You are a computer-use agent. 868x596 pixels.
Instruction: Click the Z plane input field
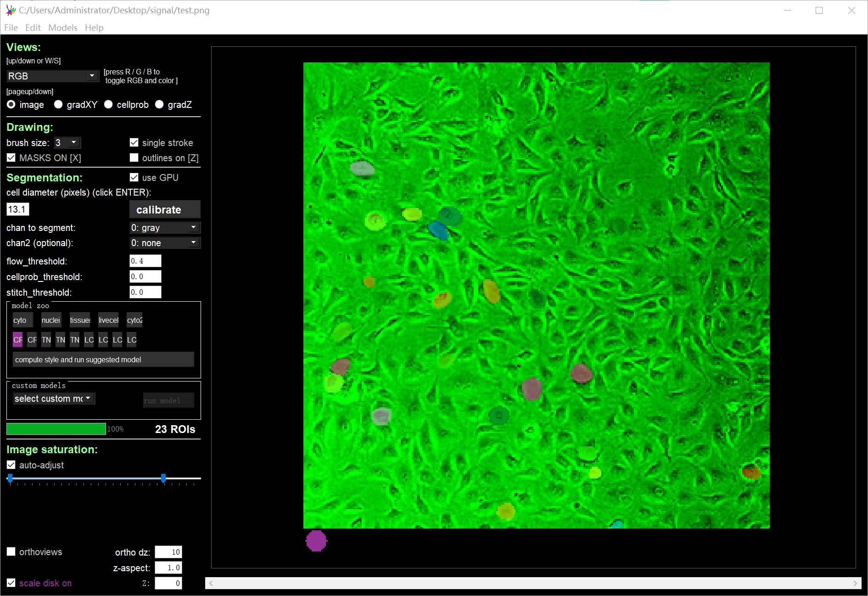pos(168,583)
